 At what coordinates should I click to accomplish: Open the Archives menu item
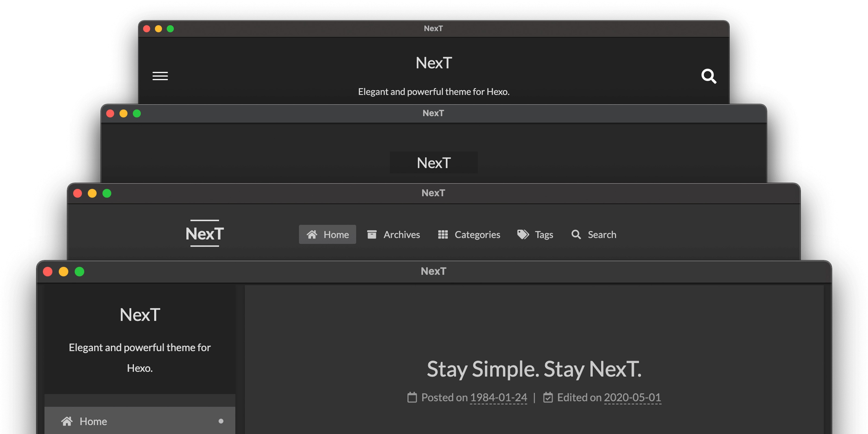pos(402,235)
